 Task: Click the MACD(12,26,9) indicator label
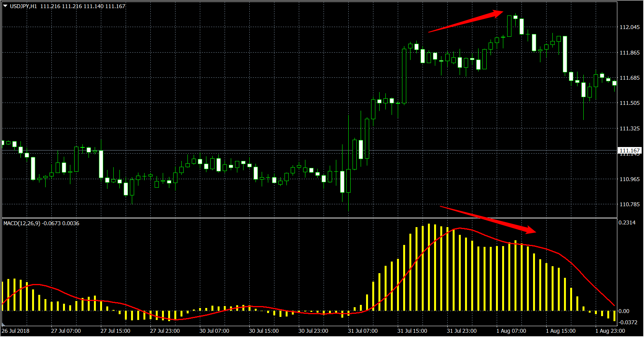tap(22, 223)
